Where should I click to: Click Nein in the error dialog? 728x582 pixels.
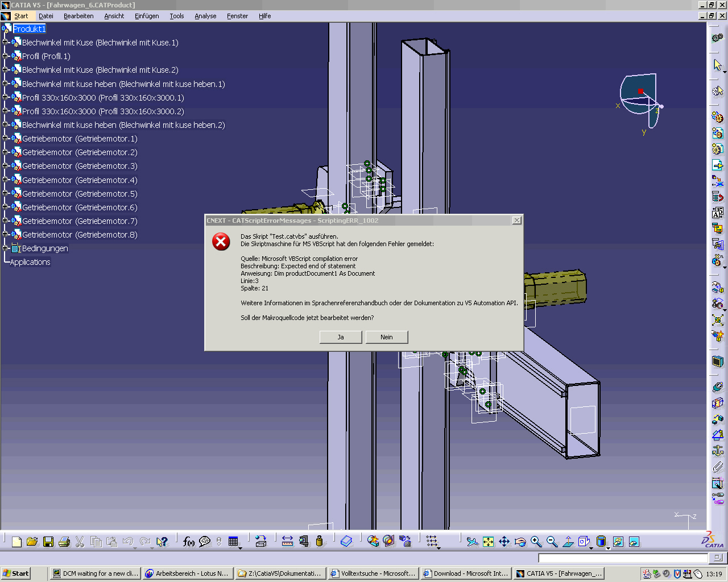(x=387, y=337)
